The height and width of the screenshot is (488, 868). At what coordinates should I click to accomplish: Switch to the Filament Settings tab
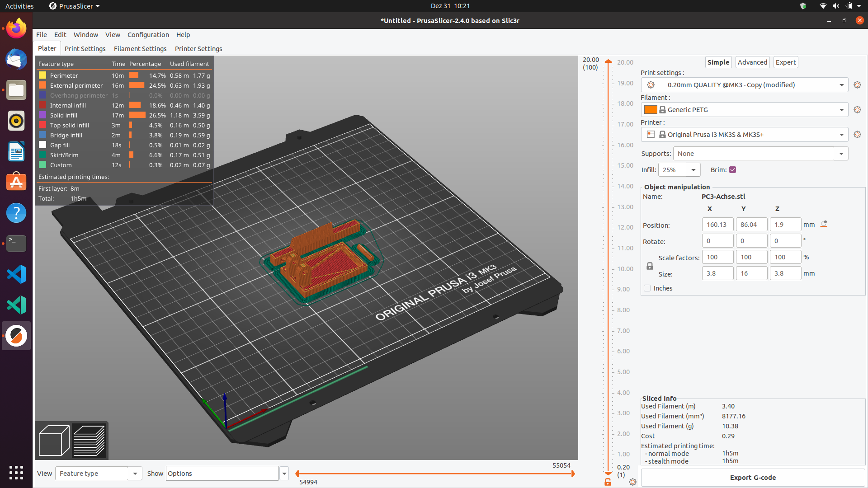click(140, 48)
